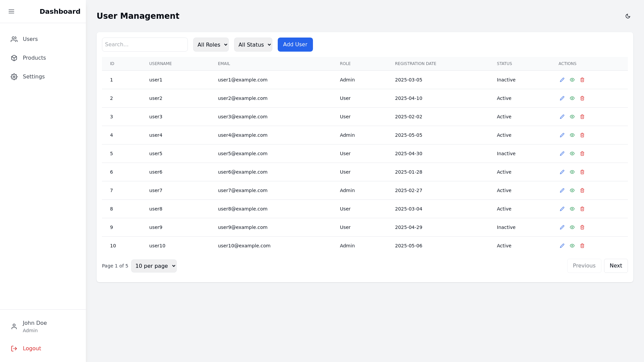The height and width of the screenshot is (362, 644).
Task: Click the John Doe profile icon
Action: pos(14,326)
